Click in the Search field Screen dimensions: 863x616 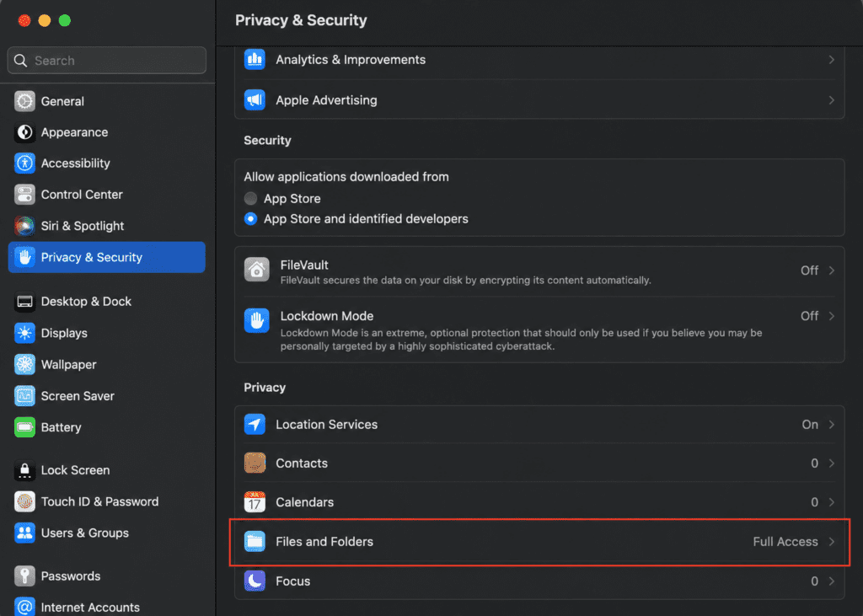point(107,61)
